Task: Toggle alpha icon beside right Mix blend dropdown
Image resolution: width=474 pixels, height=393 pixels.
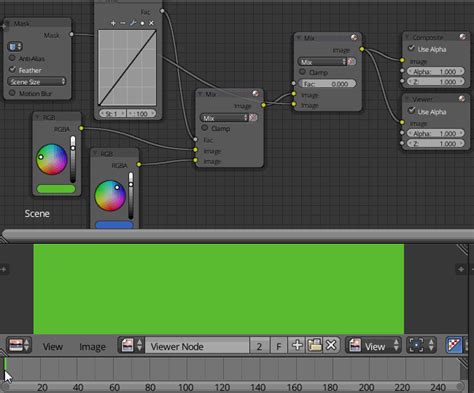Action: click(351, 62)
